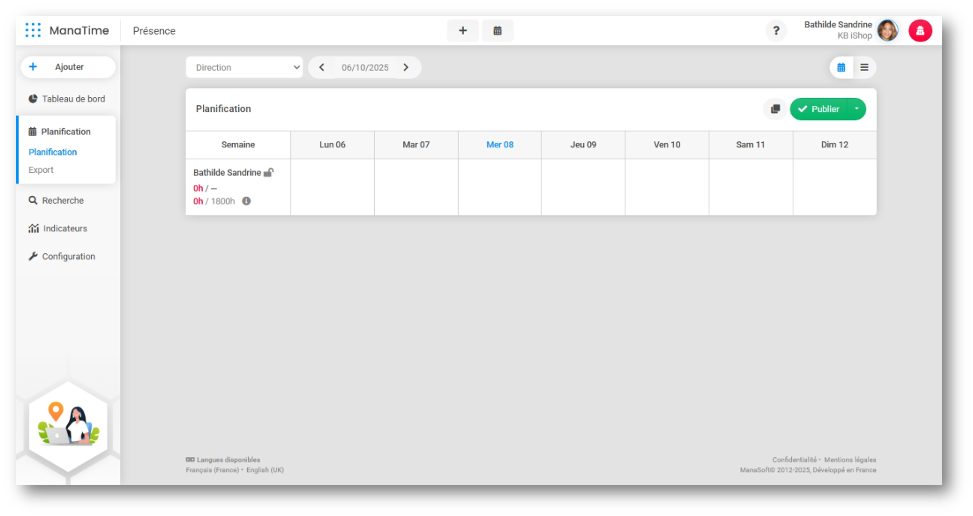Click the Dim 12 cell for Bathilde Sandrine
The width and height of the screenshot is (973, 516).
click(835, 187)
